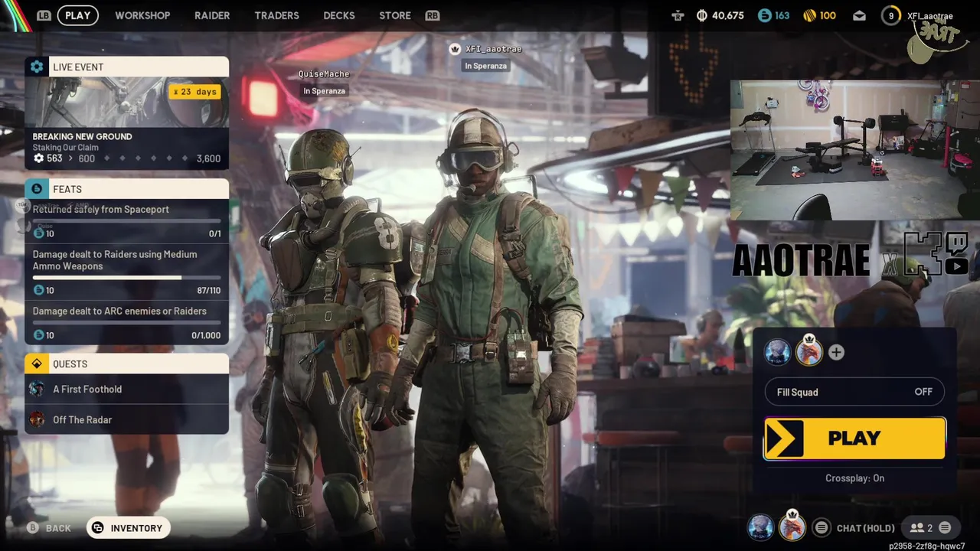Click the blue 163 cred icon

(x=764, y=15)
